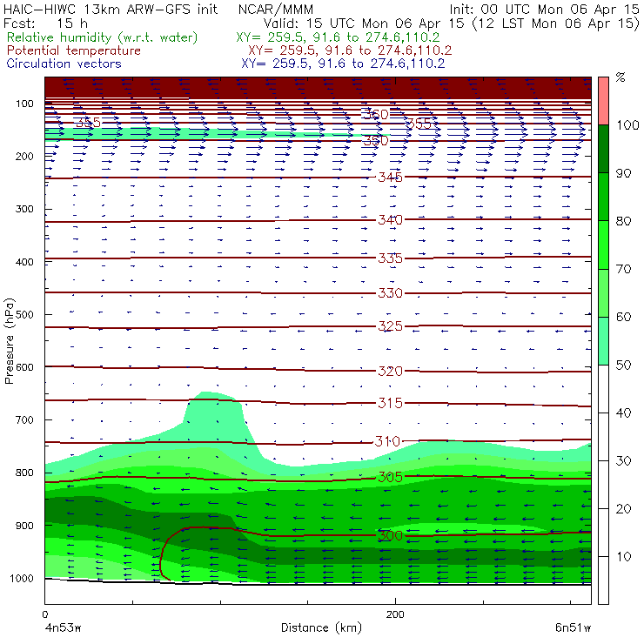
Task: Click the '%' colorbar unit label
Action: click(621, 77)
